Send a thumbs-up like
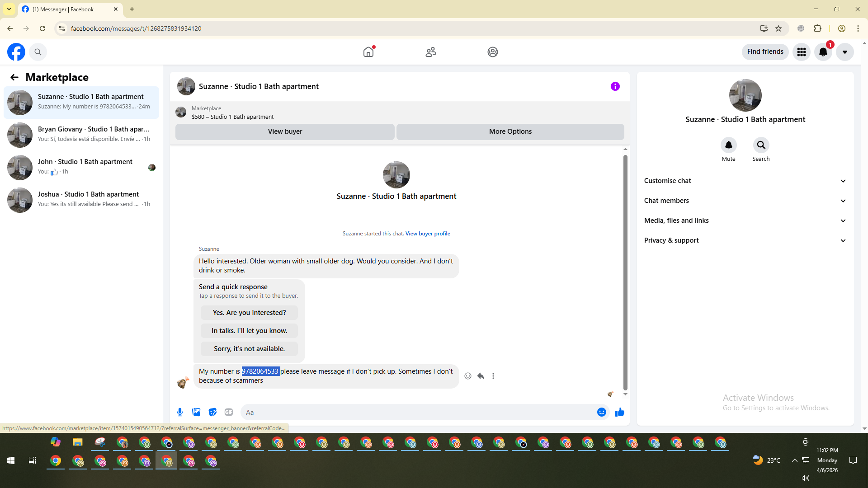 pos(620,412)
